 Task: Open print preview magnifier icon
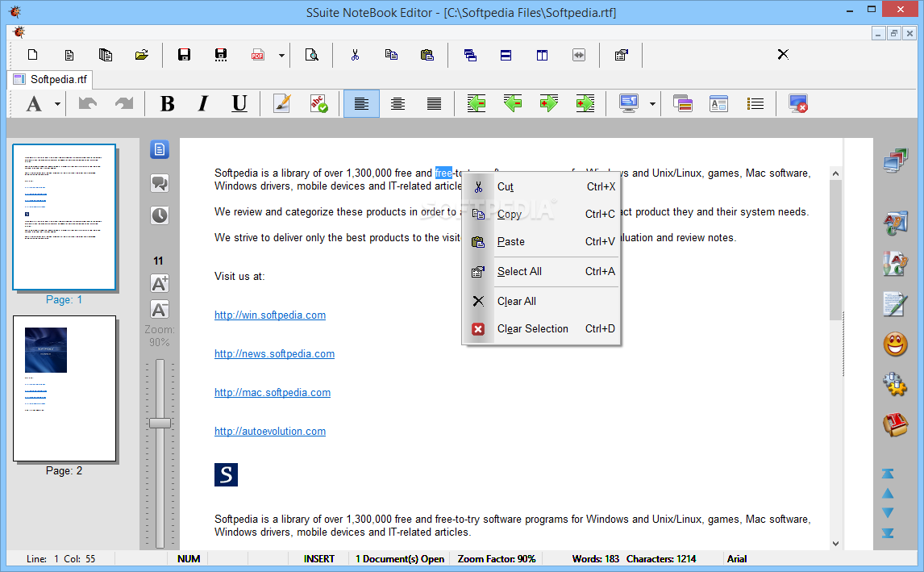pos(311,55)
